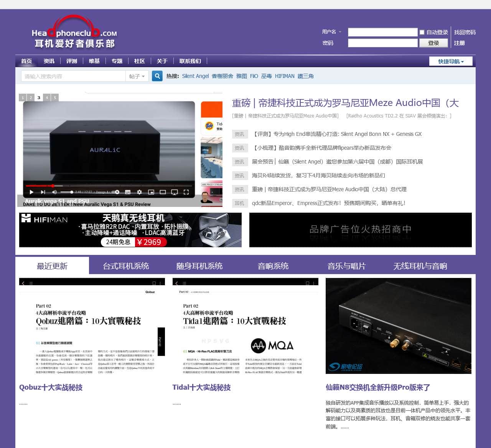Click the 耳机 tag beside the qdc article

point(239,203)
